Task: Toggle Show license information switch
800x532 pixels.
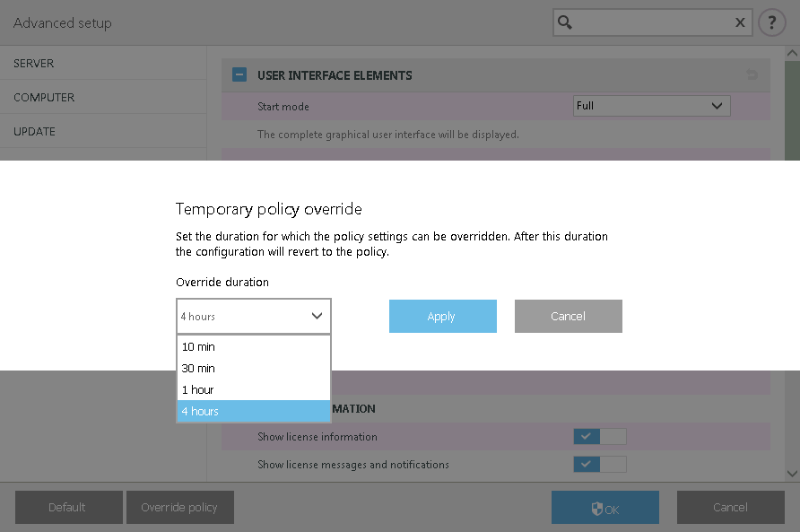Action: (x=599, y=437)
